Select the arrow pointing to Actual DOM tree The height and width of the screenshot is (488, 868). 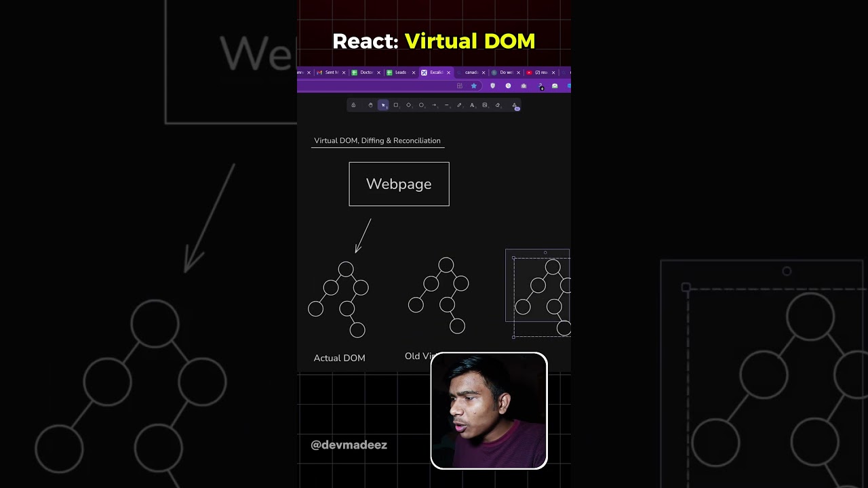pyautogui.click(x=363, y=235)
